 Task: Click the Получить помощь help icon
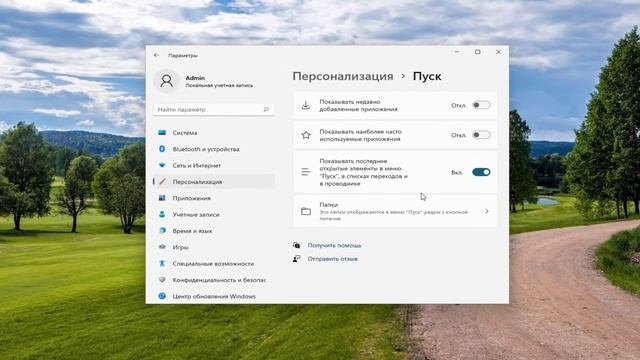[297, 245]
